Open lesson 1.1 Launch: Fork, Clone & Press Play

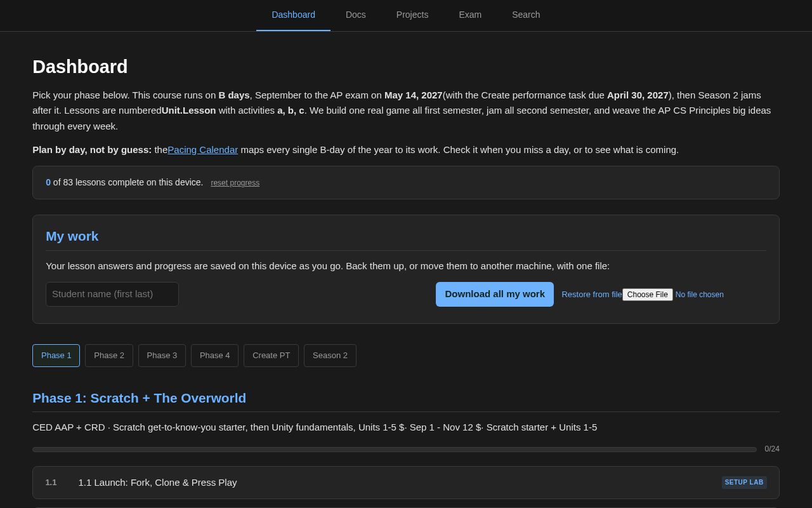[x=406, y=483]
